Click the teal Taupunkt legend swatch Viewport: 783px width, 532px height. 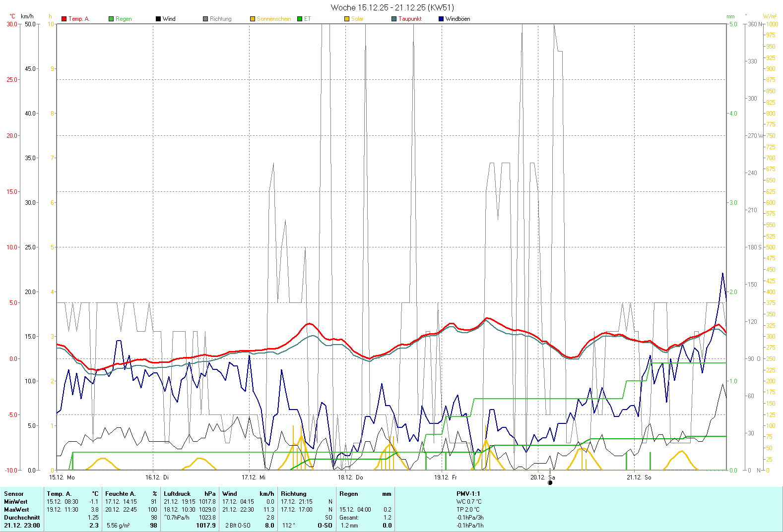click(x=394, y=19)
